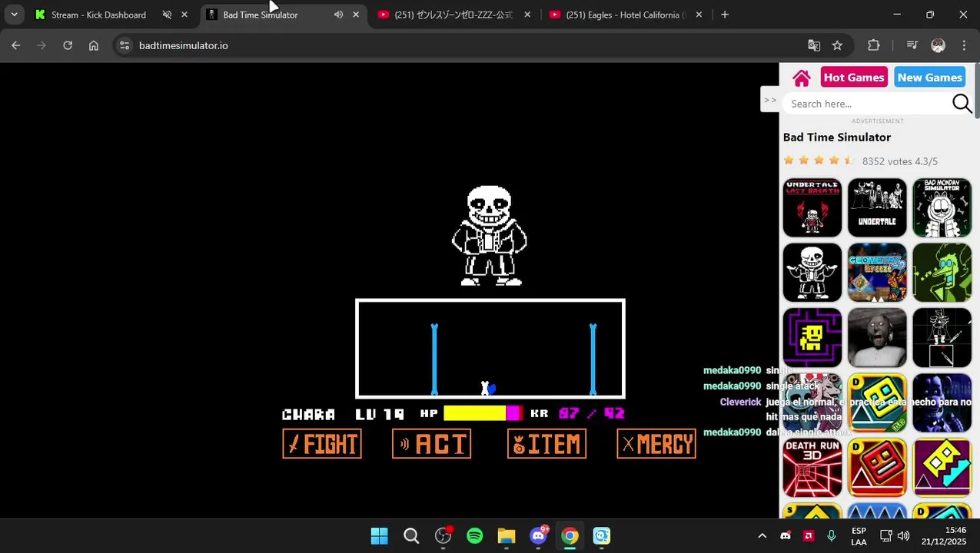Collapse the sidebar with the >> toggle

(x=769, y=100)
